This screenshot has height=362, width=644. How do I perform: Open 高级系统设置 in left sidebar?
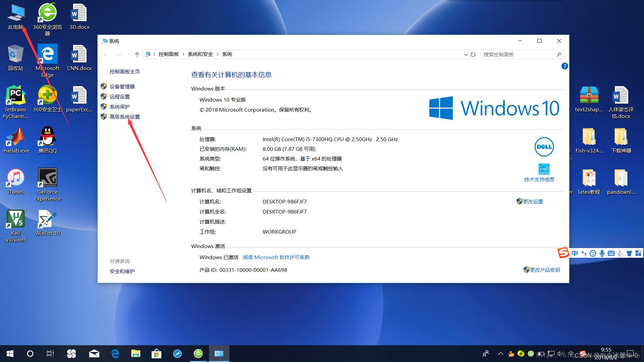point(124,117)
